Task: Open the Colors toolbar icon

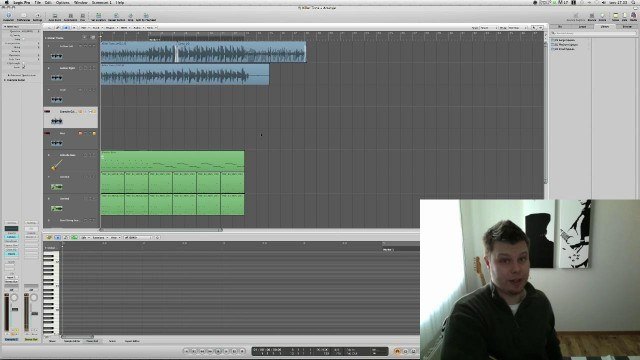Action: click(602, 16)
